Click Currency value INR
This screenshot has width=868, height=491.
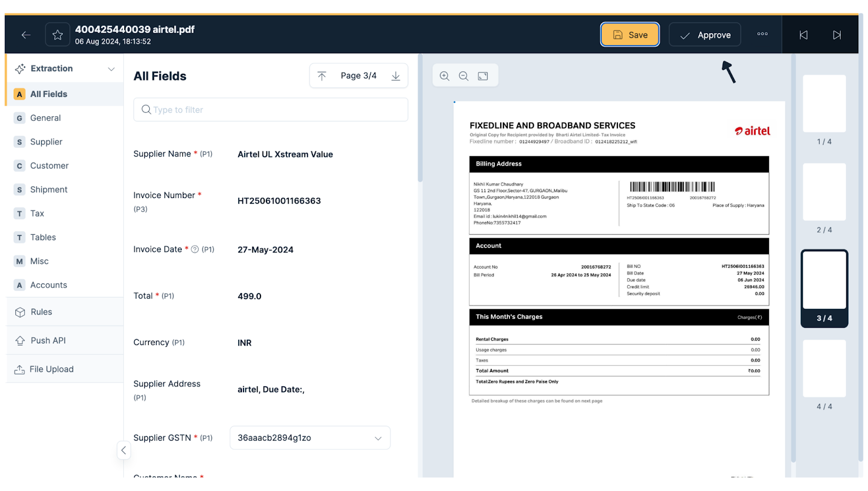click(245, 343)
